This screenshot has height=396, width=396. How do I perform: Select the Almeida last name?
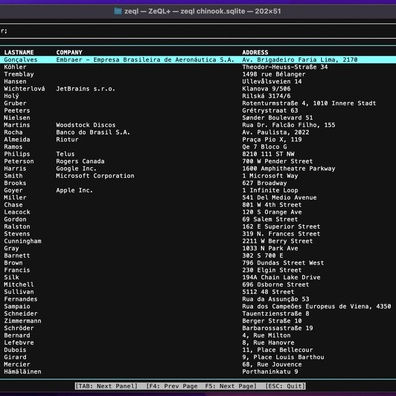tap(17, 140)
